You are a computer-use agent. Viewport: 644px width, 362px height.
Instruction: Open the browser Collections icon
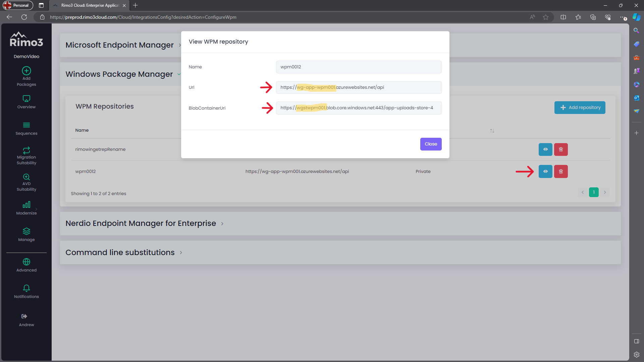(x=593, y=17)
